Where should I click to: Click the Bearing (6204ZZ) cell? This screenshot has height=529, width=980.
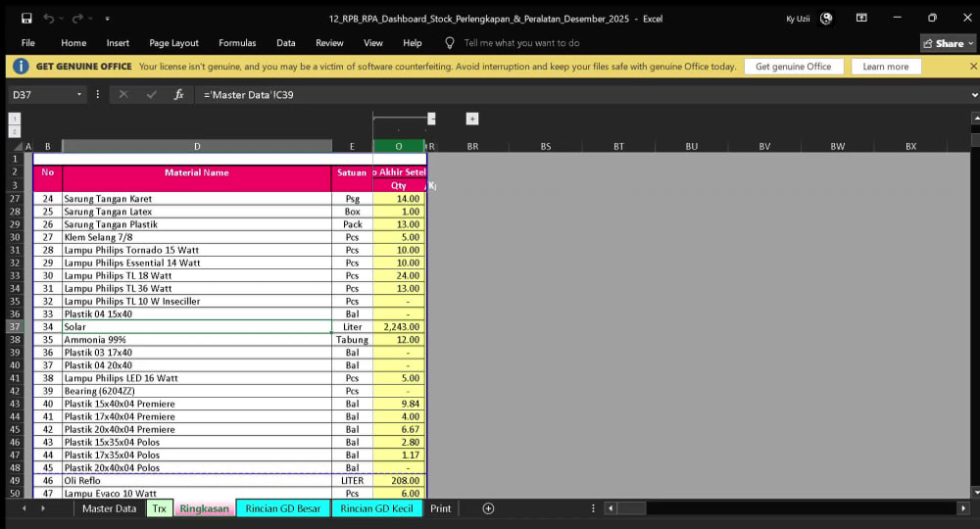tap(197, 391)
